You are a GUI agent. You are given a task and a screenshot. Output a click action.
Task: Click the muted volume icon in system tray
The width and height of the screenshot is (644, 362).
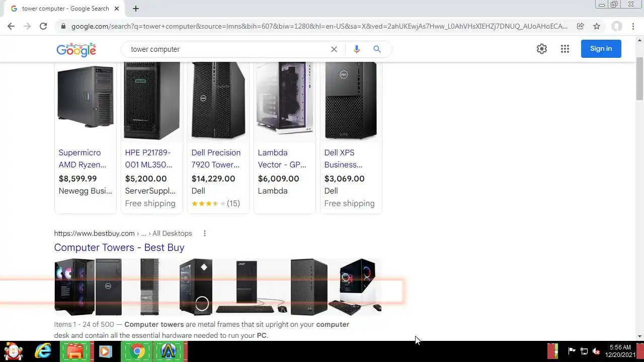(596, 351)
